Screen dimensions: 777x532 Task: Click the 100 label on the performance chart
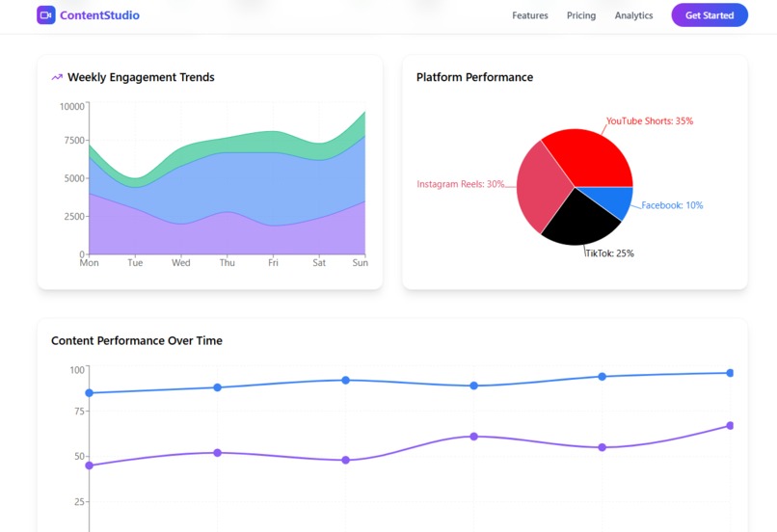77,370
